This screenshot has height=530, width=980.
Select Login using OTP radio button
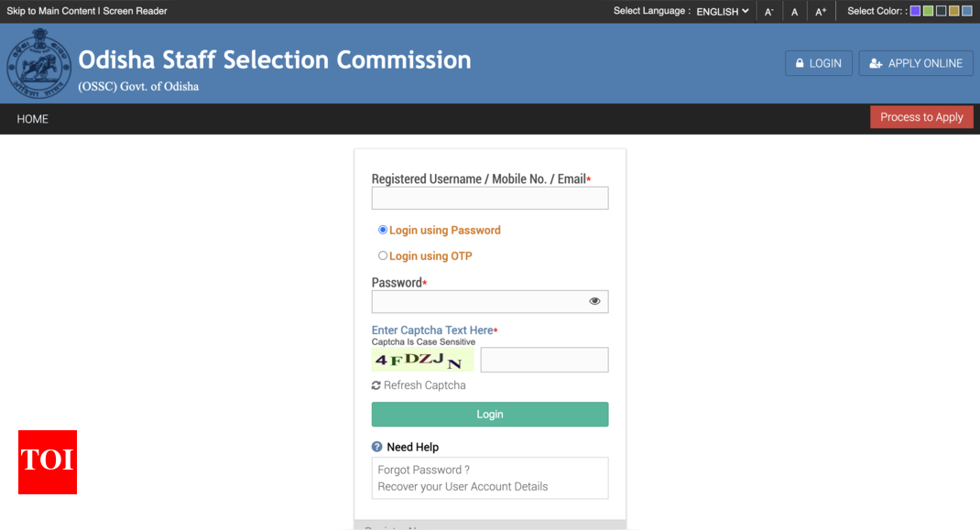(x=383, y=255)
